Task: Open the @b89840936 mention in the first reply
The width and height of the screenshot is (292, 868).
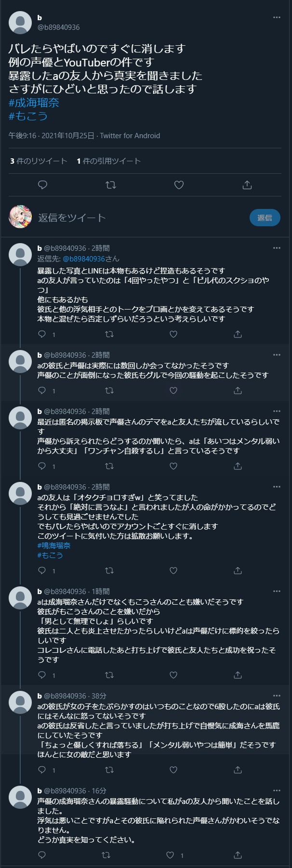Action: [x=84, y=259]
